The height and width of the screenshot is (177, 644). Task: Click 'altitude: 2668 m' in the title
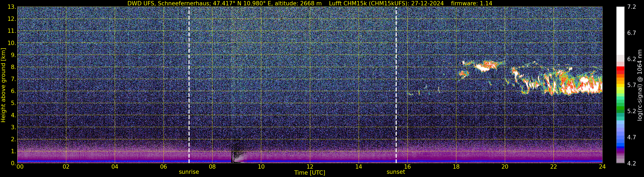pos(298,3)
